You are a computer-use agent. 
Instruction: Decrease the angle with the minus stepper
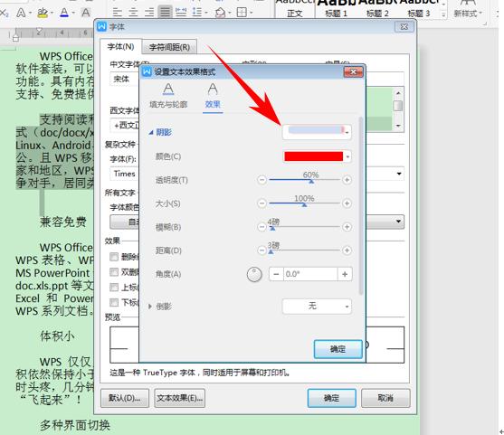(276, 274)
